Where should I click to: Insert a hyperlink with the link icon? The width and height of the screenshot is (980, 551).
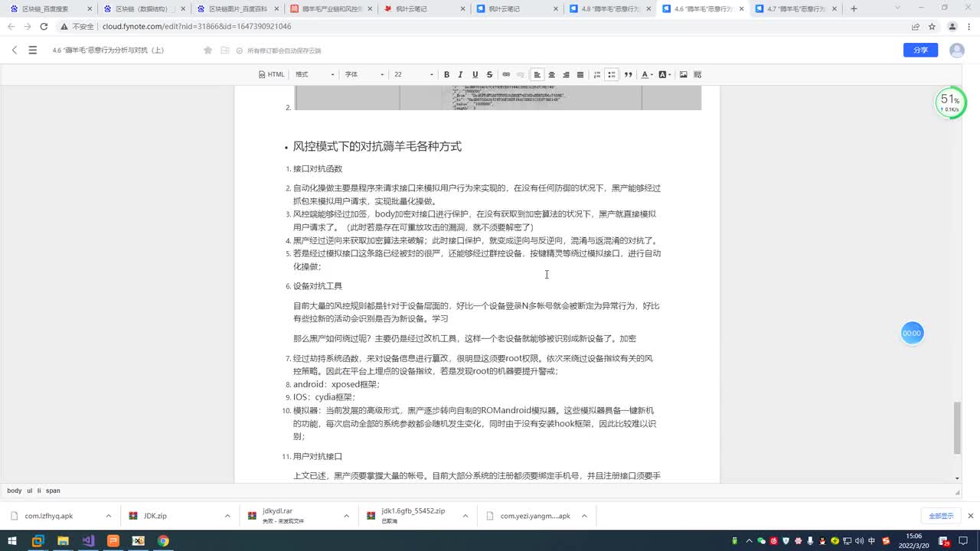[505, 74]
